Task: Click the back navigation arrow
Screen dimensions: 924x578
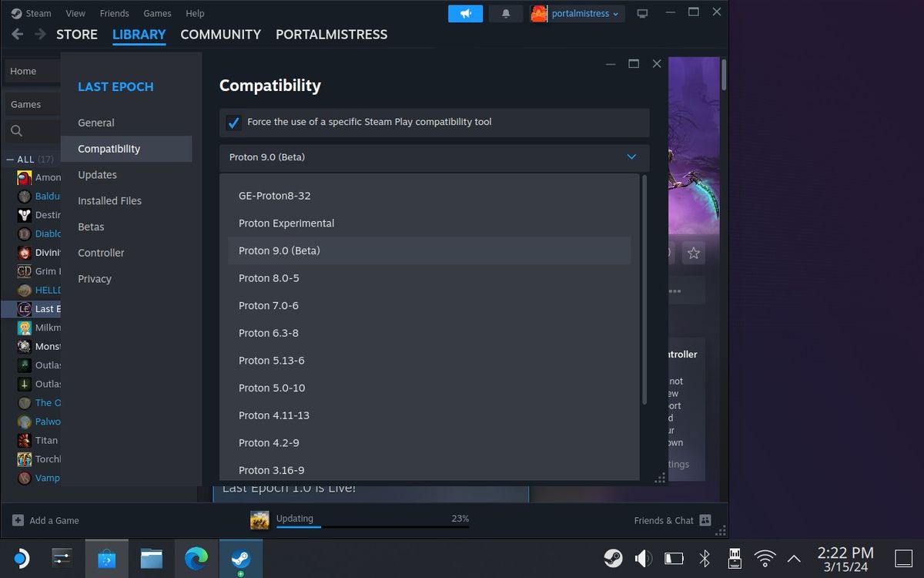Action: pos(18,35)
